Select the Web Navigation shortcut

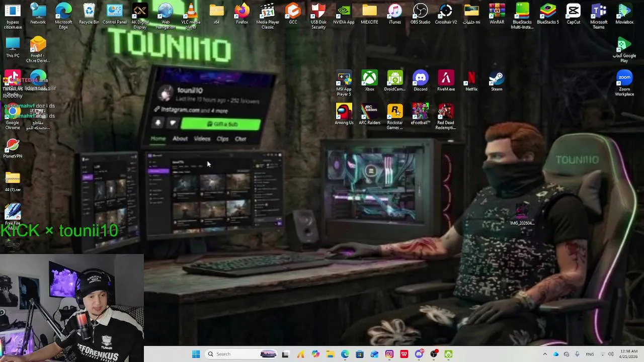coord(166,16)
